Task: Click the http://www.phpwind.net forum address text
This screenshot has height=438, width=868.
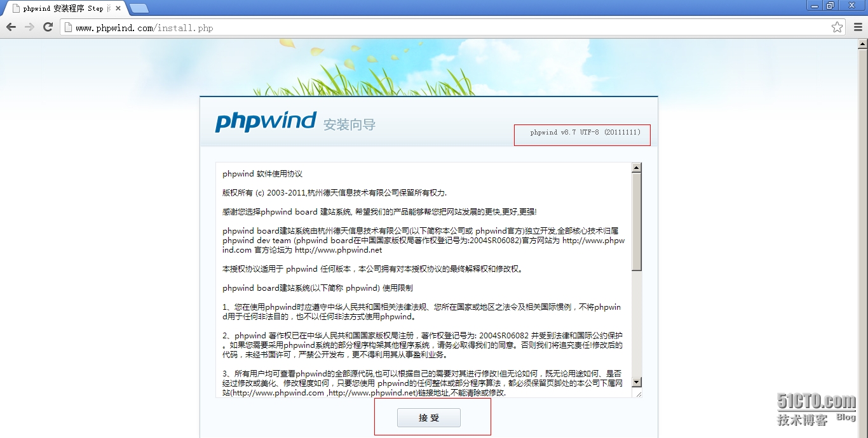Action: pyautogui.click(x=338, y=249)
